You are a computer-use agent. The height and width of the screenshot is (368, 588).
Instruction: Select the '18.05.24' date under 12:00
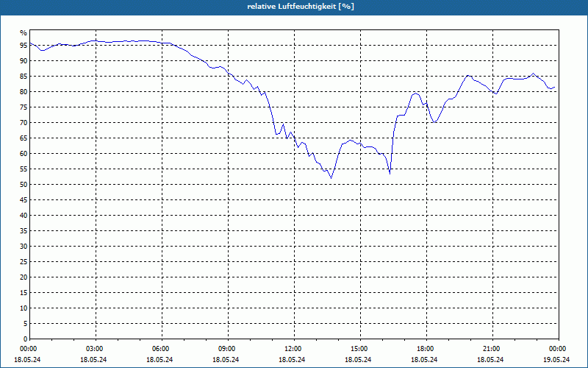pyautogui.click(x=292, y=360)
